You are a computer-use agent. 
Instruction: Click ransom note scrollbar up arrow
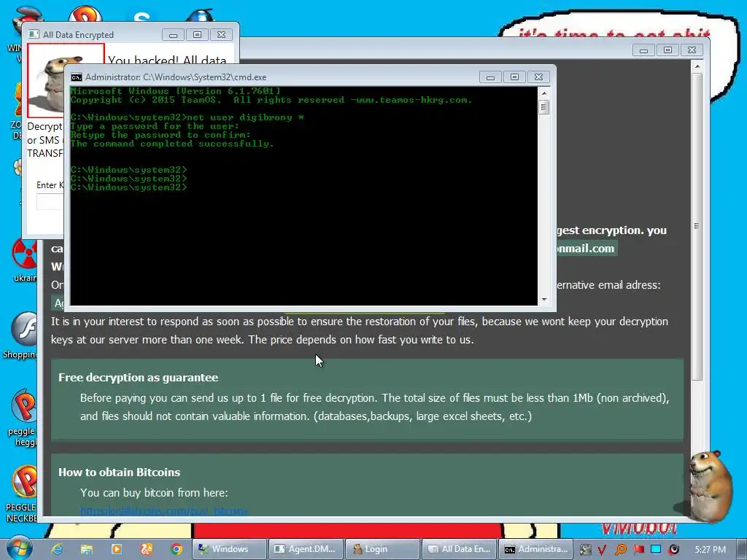[x=697, y=66]
